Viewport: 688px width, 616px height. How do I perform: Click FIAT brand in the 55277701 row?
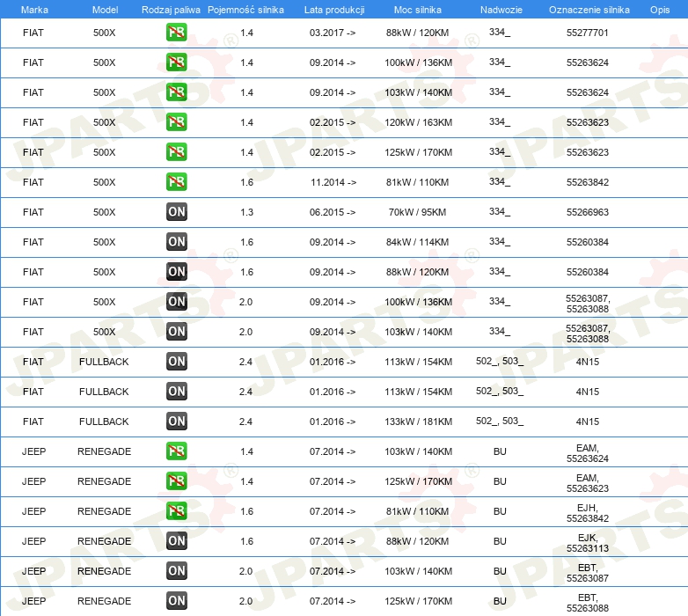[x=33, y=33]
